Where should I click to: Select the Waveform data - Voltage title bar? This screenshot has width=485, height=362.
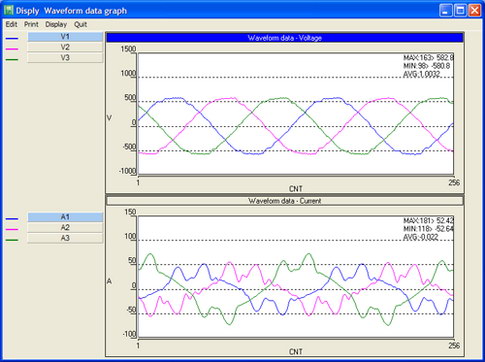(285, 38)
